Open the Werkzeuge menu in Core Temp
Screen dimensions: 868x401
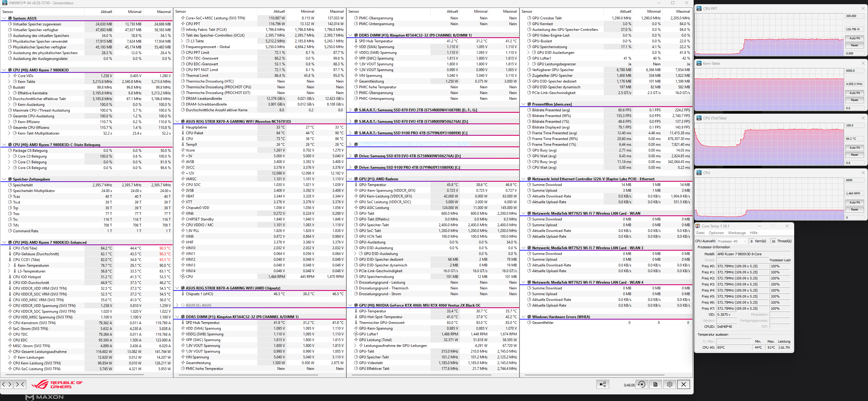point(737,233)
